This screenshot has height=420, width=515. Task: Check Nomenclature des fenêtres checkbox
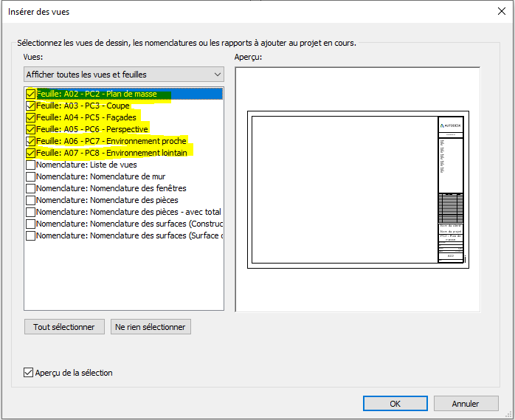coord(30,189)
